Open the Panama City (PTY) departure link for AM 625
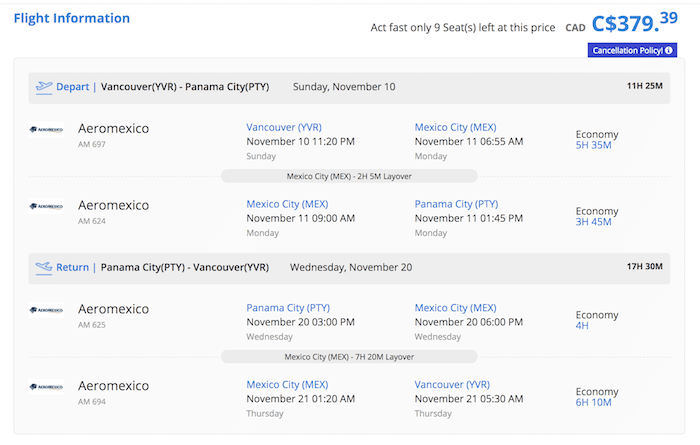Viewport: 700px width, 445px height. (288, 308)
